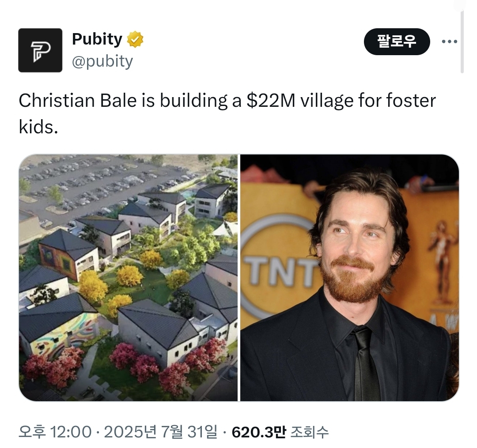
Task: Click the gold verified badge
Action: (x=135, y=39)
